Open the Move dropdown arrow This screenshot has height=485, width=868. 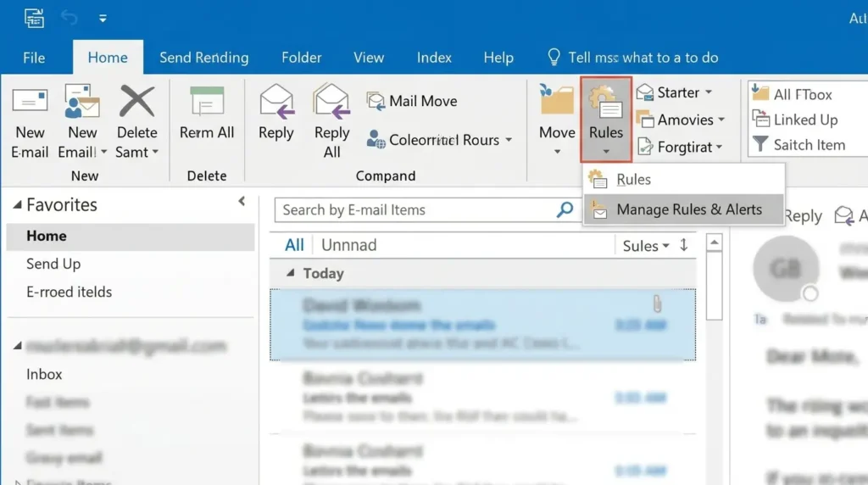click(x=557, y=152)
